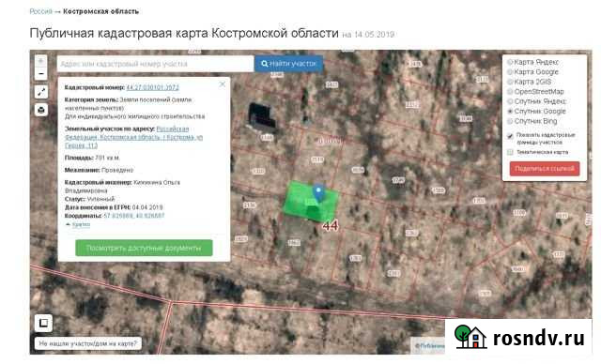Open Россия breadcrumb link
Image resolution: width=601 pixels, height=364 pixels.
(40, 11)
